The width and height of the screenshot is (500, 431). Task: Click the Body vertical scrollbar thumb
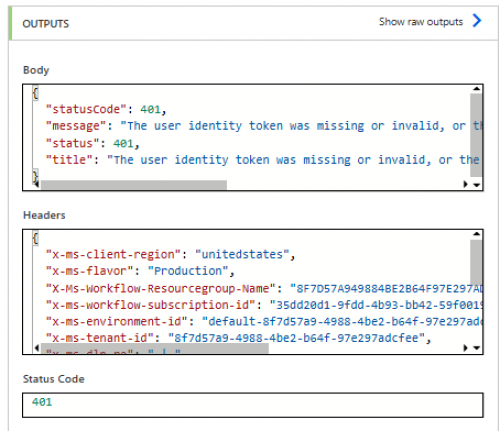(x=476, y=135)
